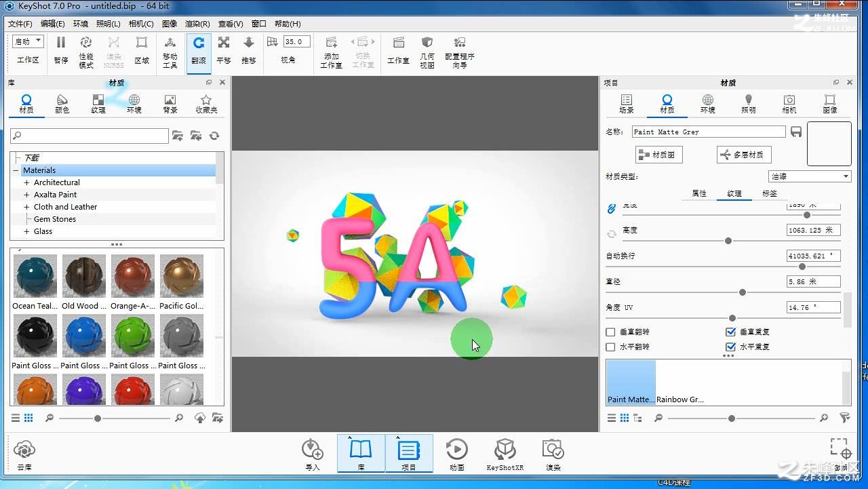Switch to project 场景 tab

tap(627, 104)
